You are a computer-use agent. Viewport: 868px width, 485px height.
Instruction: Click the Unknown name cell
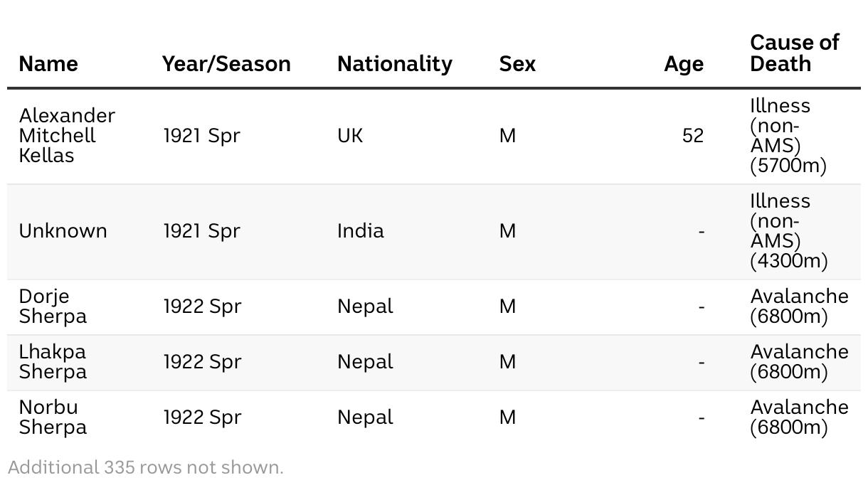click(x=63, y=231)
